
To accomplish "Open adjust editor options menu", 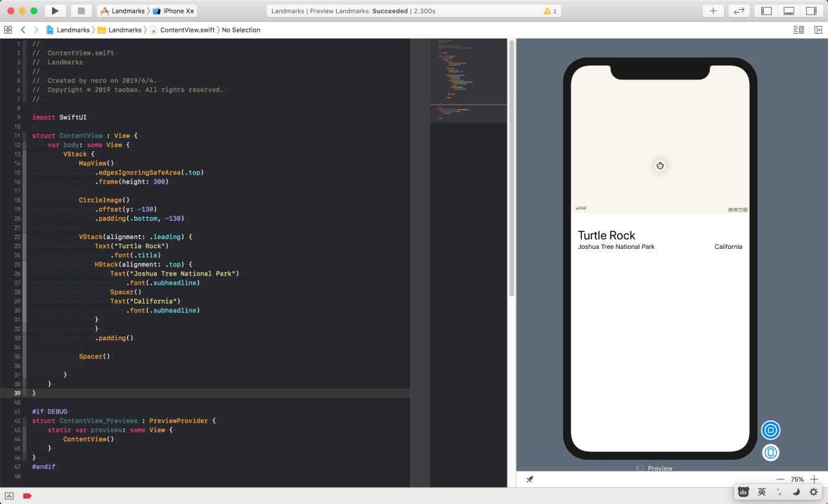I will coord(798,30).
